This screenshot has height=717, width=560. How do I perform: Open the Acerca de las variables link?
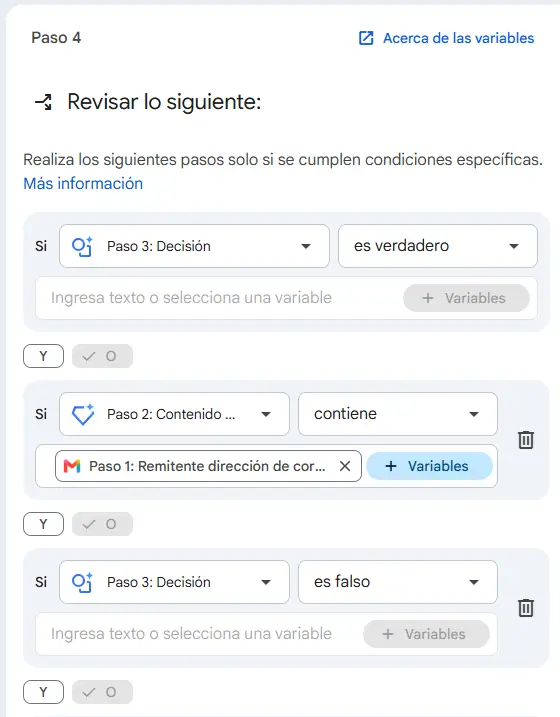point(459,38)
